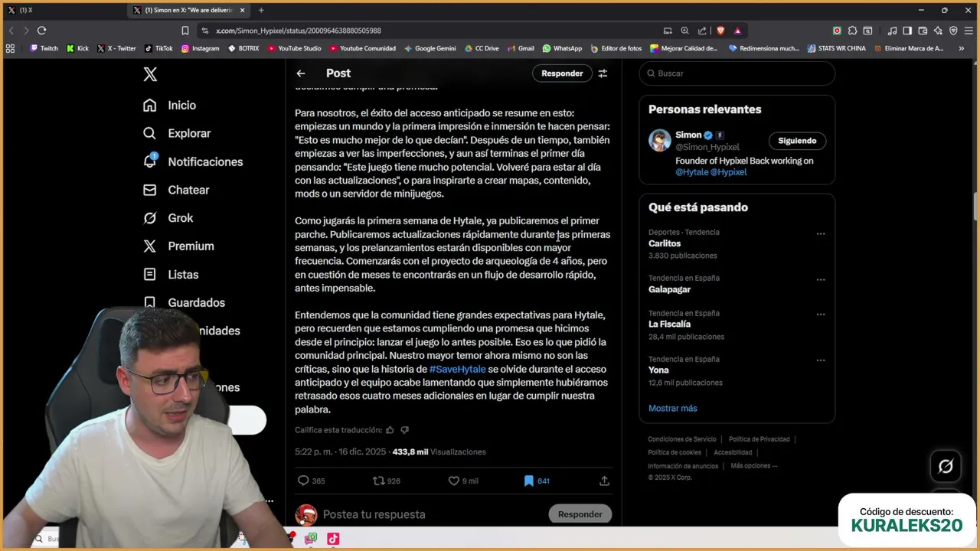
Task: Rate the translation with thumbs up
Action: [390, 430]
